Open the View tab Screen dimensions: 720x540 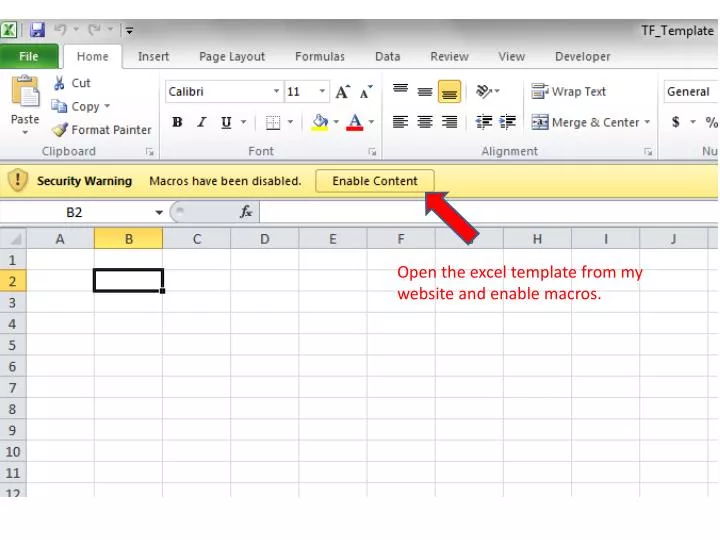512,56
